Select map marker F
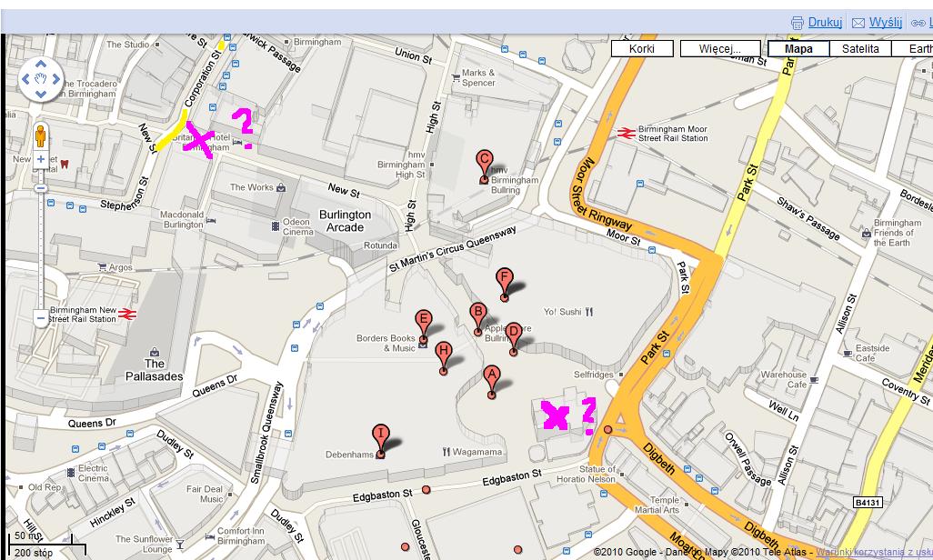 coord(505,279)
